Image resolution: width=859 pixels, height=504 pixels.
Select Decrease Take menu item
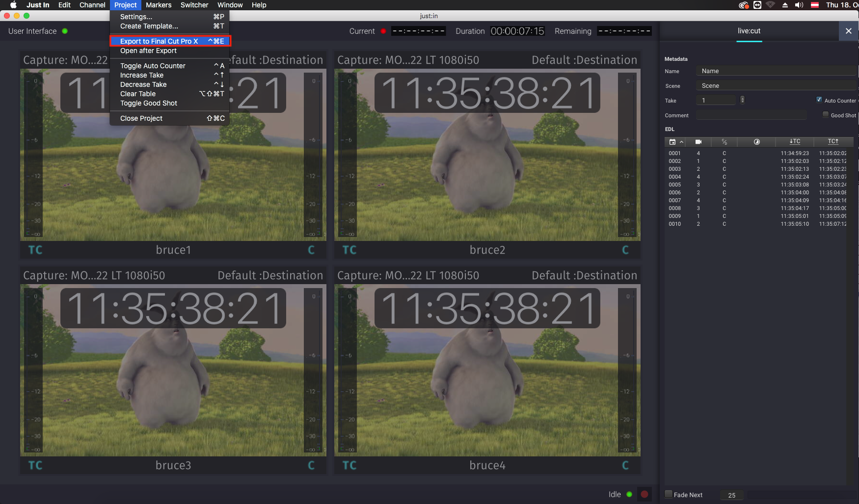click(x=170, y=84)
